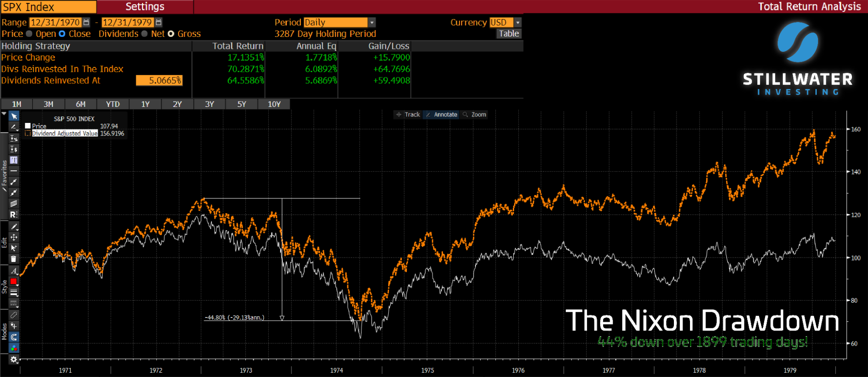This screenshot has width=868, height=377.
Task: Edit the 5.0665% reinvestment rate field
Action: click(159, 80)
